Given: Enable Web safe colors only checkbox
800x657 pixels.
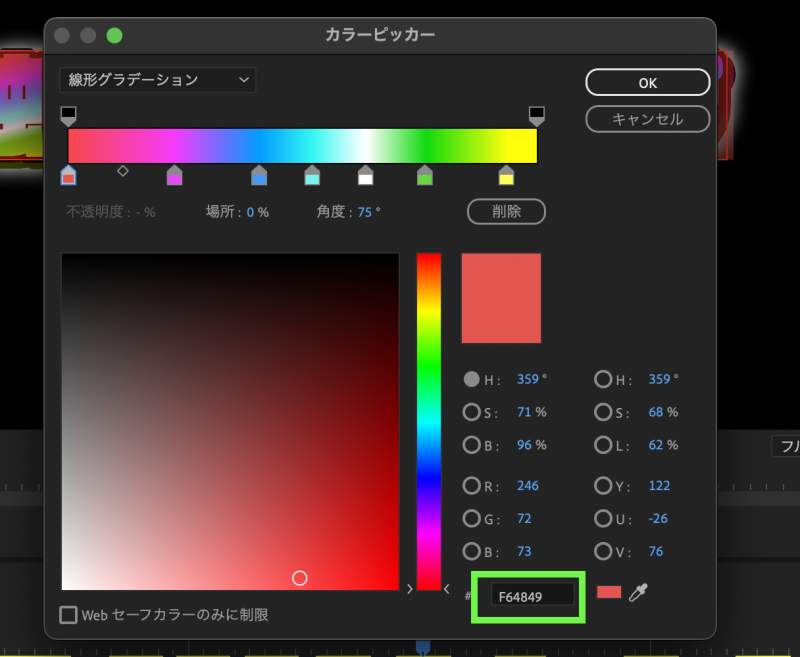Looking at the screenshot, I should point(69,615).
